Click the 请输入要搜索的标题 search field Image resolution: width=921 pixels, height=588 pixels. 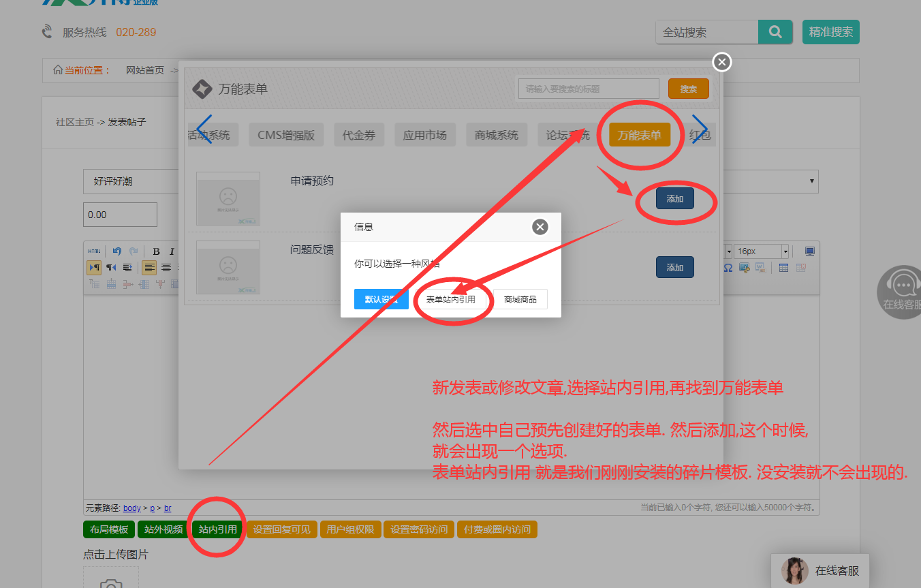coord(588,89)
